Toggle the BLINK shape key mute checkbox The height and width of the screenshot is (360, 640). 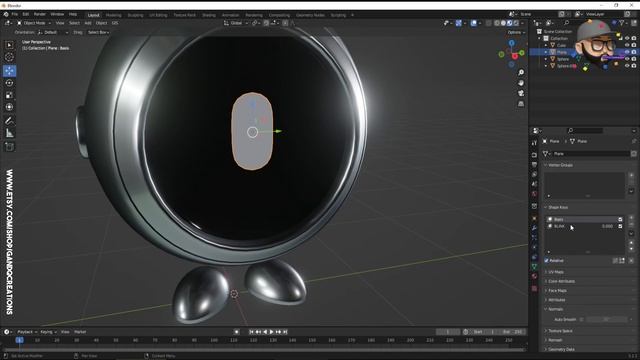(x=620, y=226)
